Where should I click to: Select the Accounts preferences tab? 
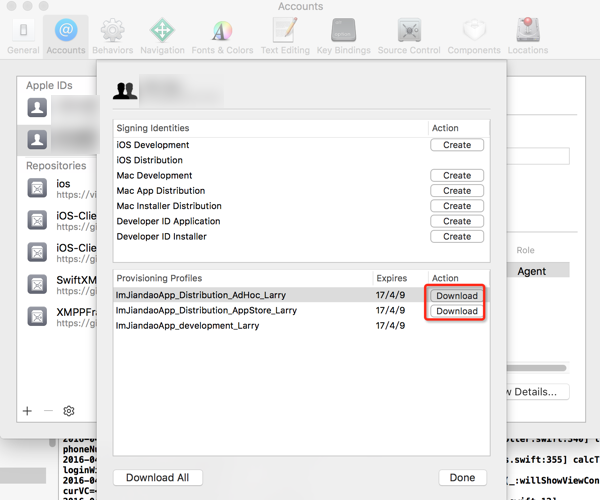point(66,37)
